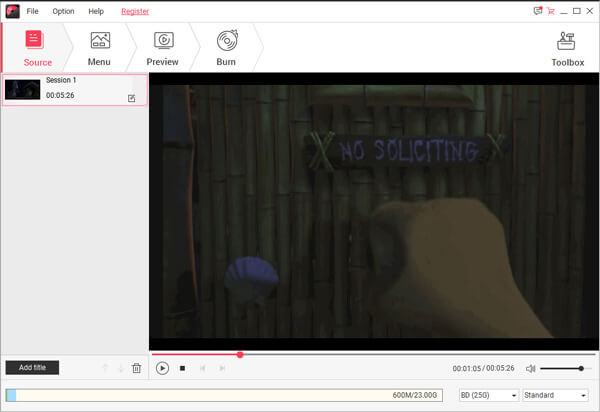
Task: Mute audio with speaker icon
Action: pyautogui.click(x=530, y=368)
